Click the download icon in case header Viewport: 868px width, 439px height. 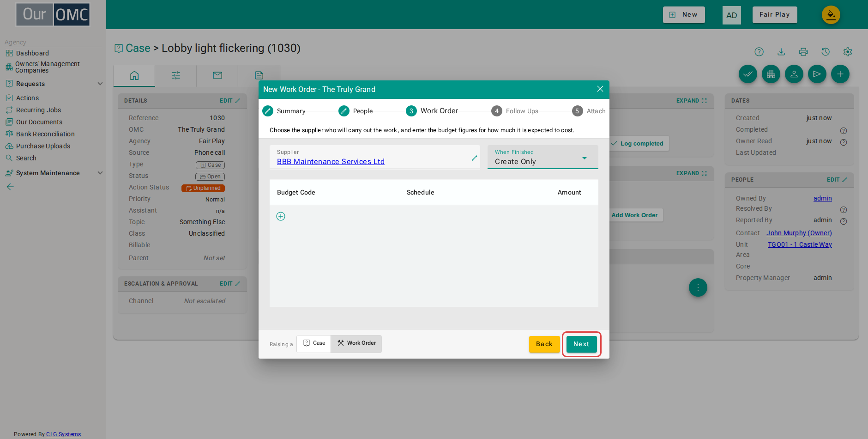[781, 52]
